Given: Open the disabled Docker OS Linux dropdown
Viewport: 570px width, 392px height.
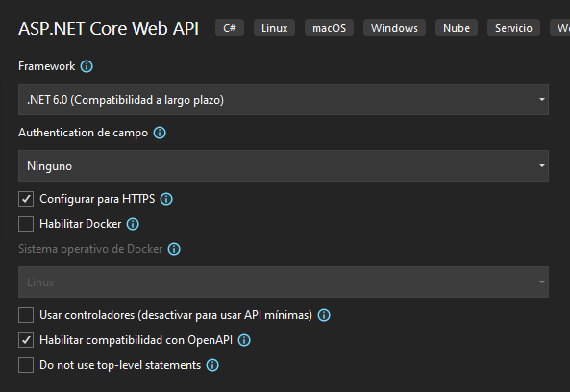Looking at the screenshot, I should (284, 282).
